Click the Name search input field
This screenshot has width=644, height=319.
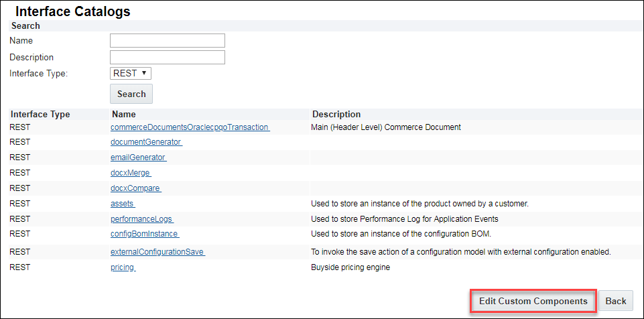167,41
